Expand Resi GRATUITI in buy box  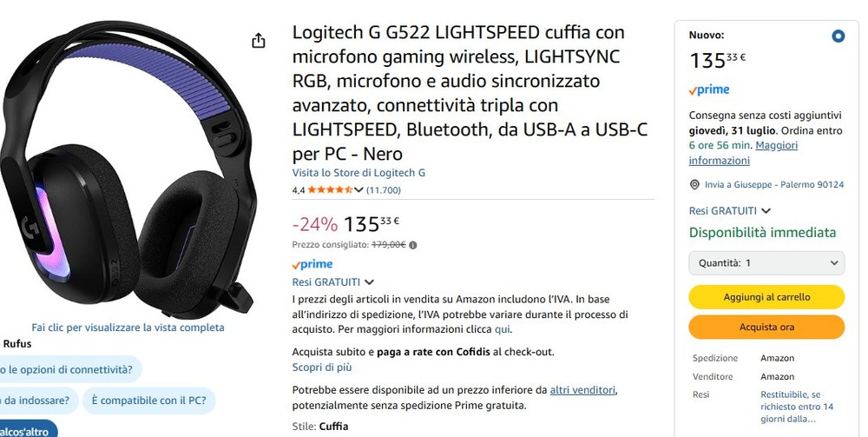pos(730,210)
